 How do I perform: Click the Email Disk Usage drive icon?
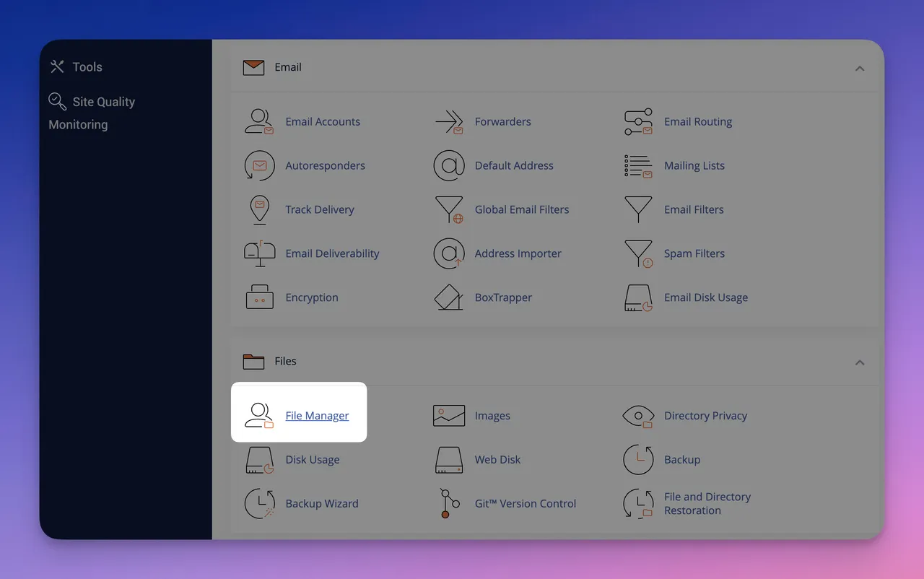pos(638,297)
